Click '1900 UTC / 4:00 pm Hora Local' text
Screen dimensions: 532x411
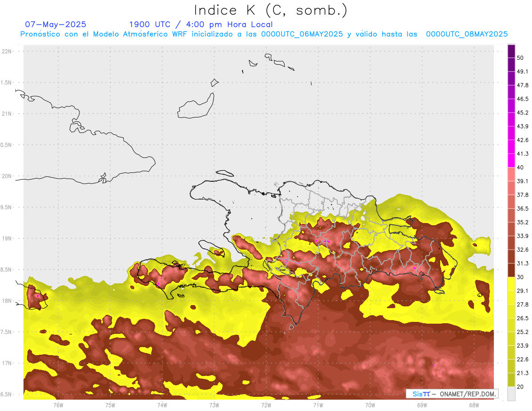click(x=201, y=24)
